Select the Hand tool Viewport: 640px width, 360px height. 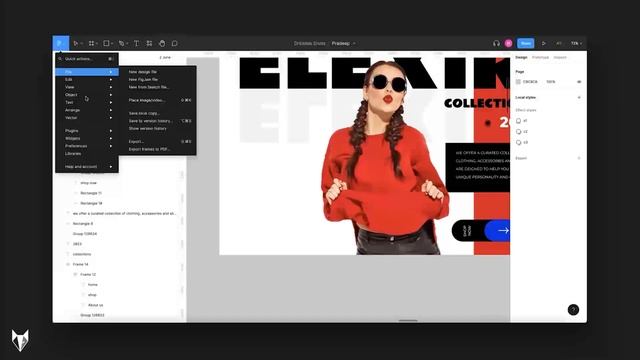pyautogui.click(x=162, y=43)
